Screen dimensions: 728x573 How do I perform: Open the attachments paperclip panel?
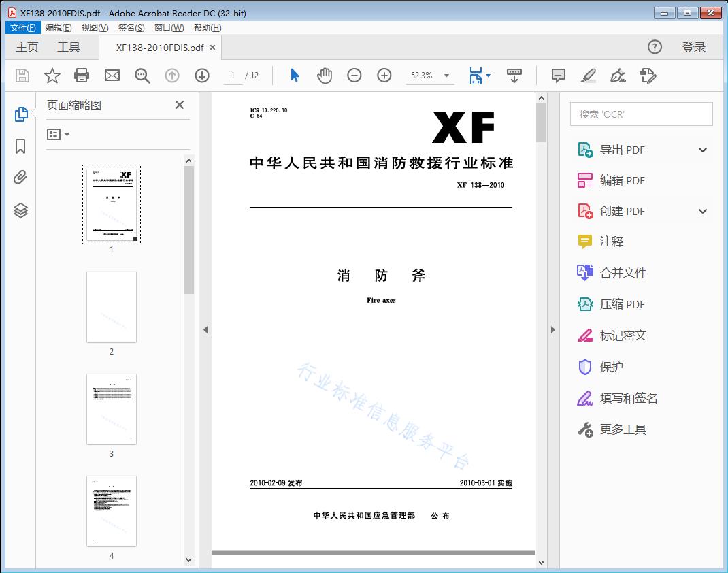20,178
